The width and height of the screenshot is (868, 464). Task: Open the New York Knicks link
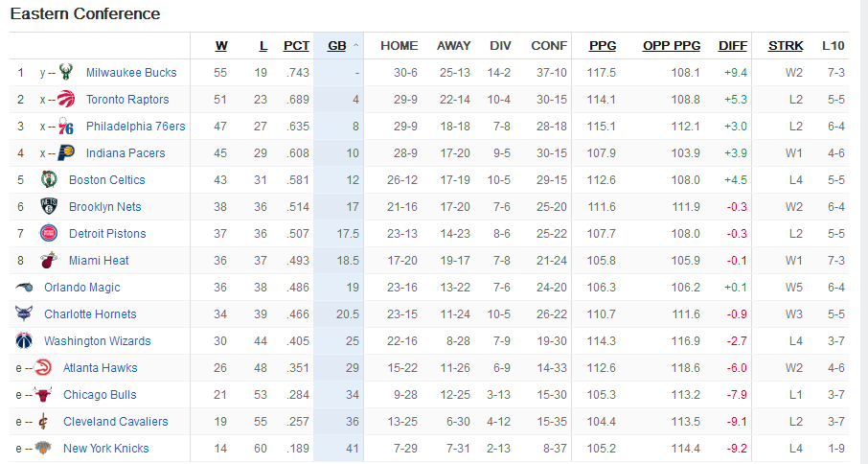[x=105, y=449]
